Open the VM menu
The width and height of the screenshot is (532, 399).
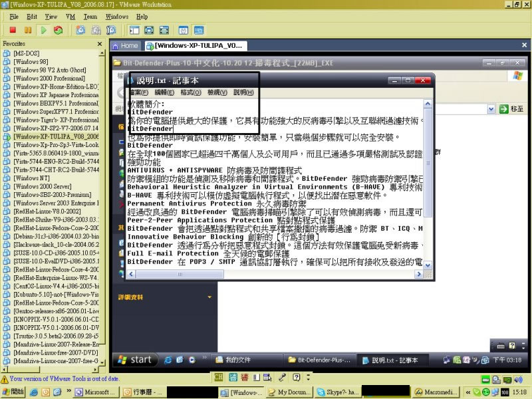pos(70,16)
